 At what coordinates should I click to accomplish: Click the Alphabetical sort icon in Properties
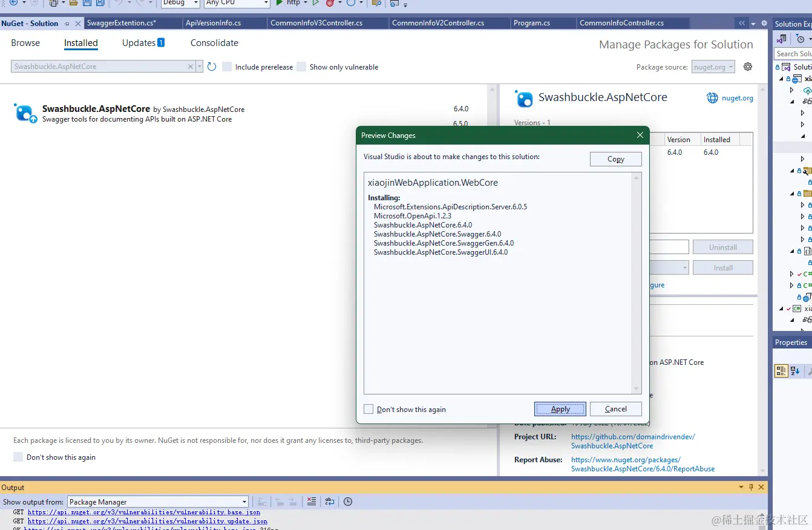tap(795, 371)
